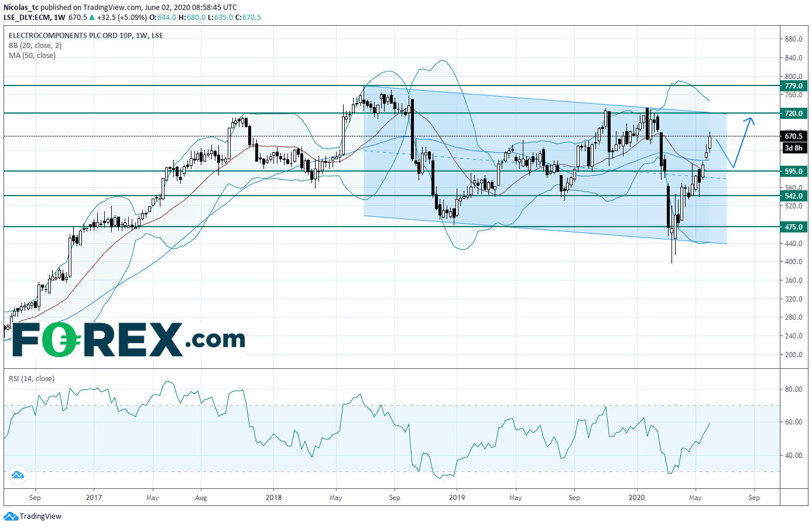The width and height of the screenshot is (812, 527).
Task: Click the 60.00 RSI axis tick
Action: point(794,422)
